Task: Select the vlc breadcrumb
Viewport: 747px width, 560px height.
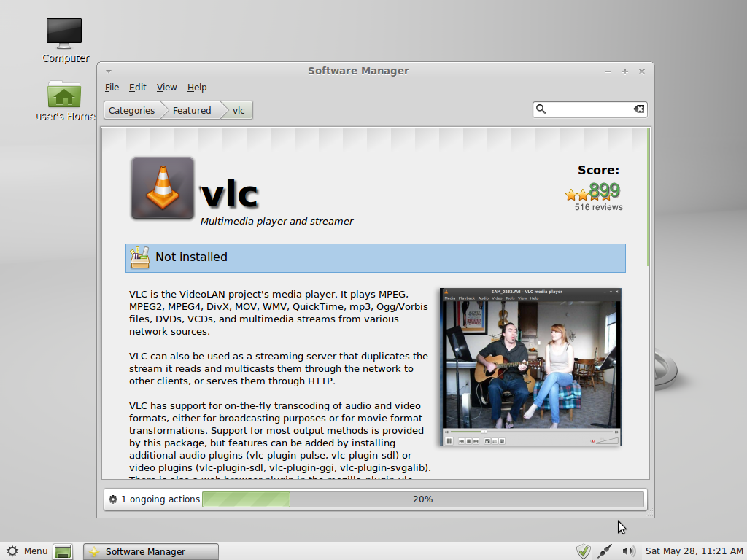Action: (239, 111)
